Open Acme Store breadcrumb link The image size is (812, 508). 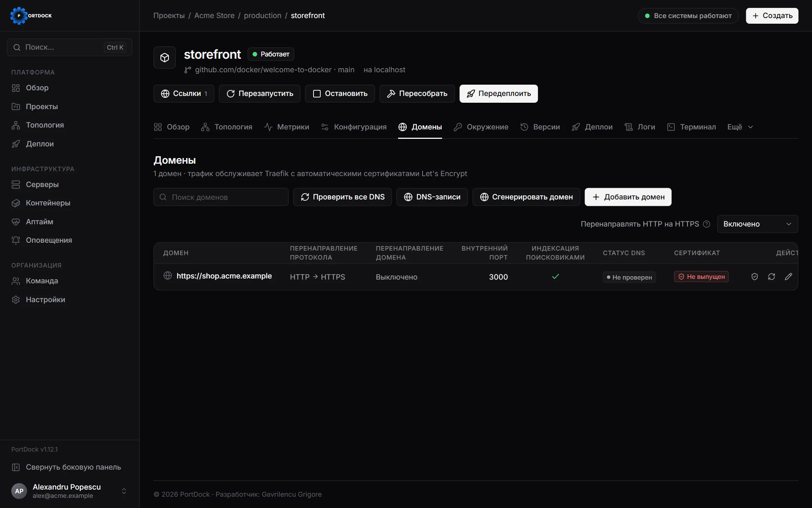tap(214, 15)
